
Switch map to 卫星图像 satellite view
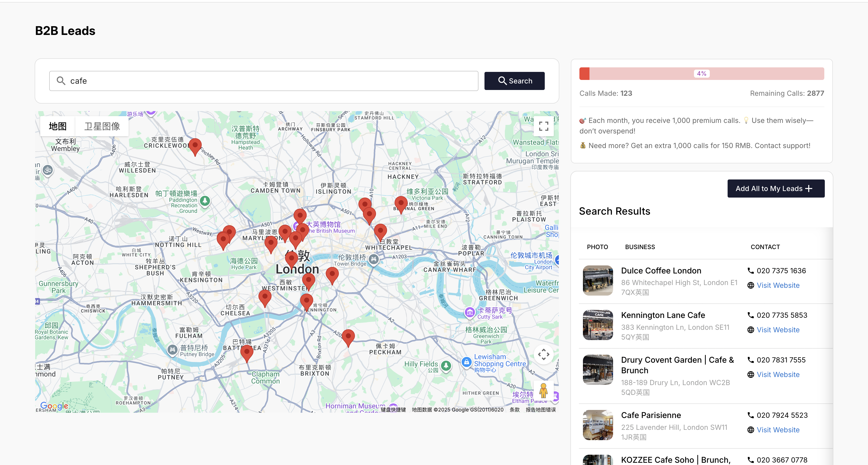[x=102, y=126]
